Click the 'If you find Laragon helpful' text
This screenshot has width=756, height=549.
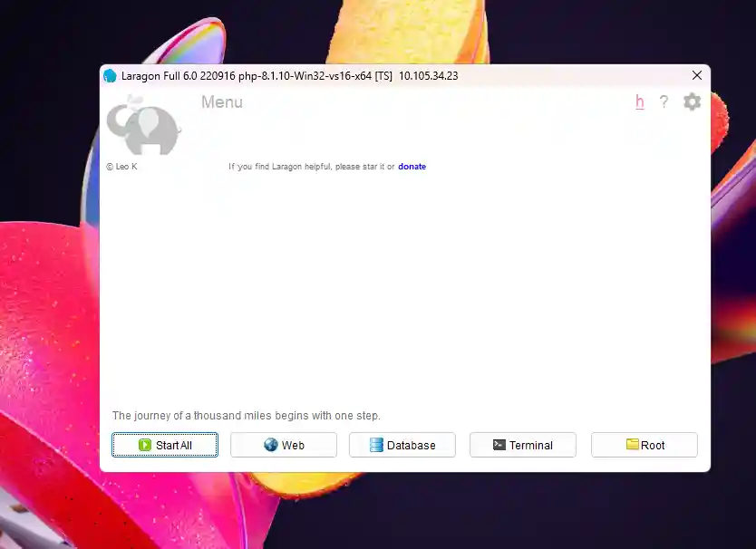312,167
